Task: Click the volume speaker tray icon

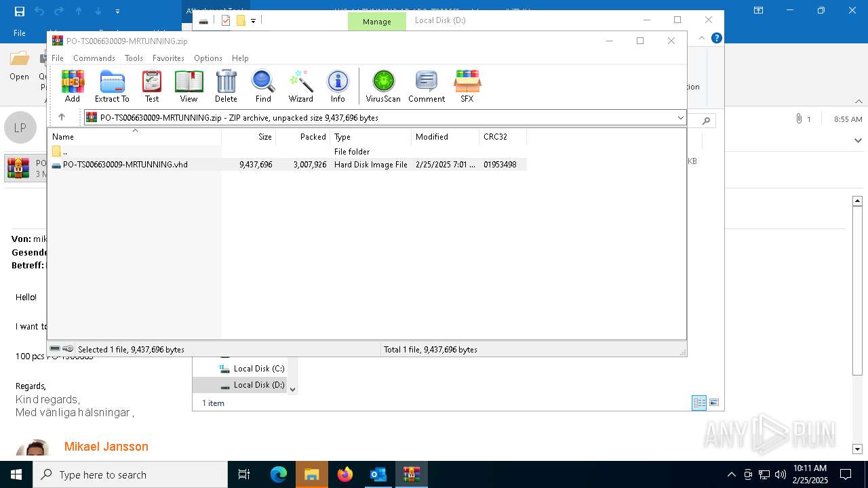Action: (781, 474)
